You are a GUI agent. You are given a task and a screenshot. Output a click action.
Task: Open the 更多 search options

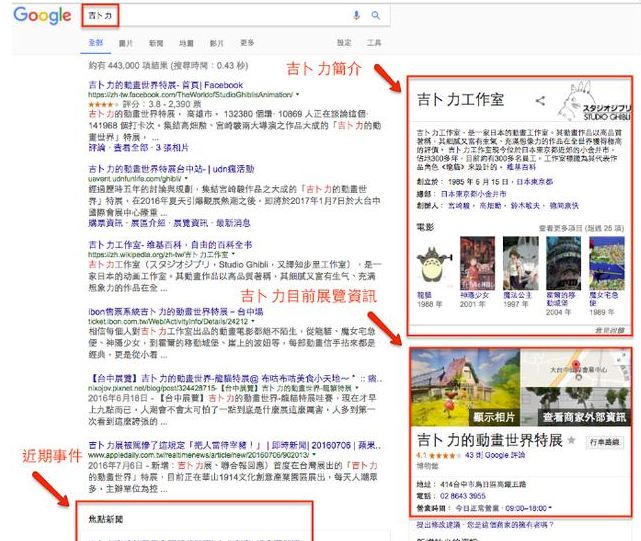click(247, 43)
